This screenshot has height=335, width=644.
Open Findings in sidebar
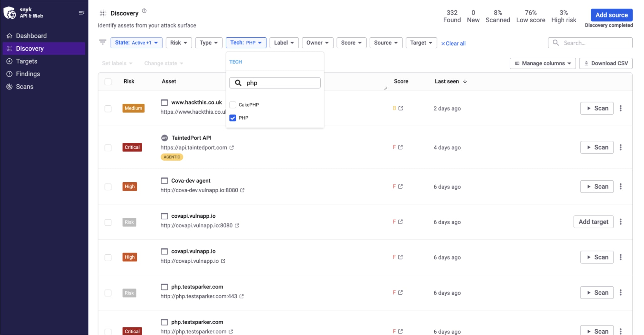pos(44,74)
